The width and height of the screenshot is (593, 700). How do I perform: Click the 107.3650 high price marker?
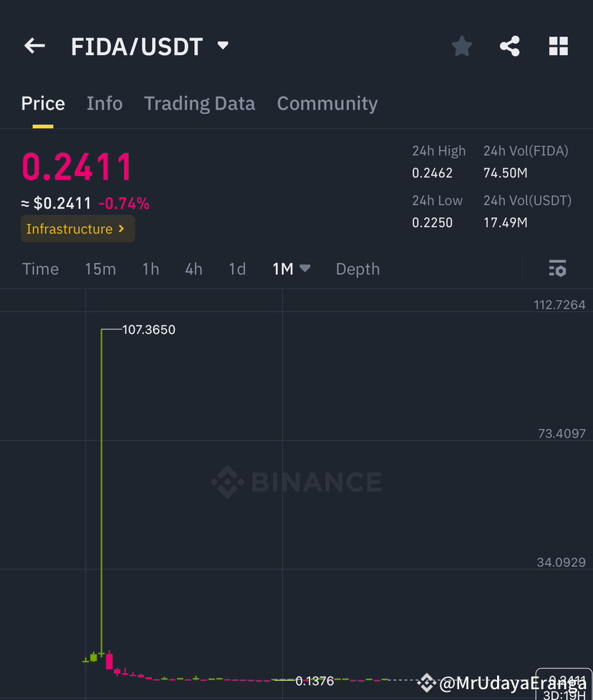tap(149, 330)
